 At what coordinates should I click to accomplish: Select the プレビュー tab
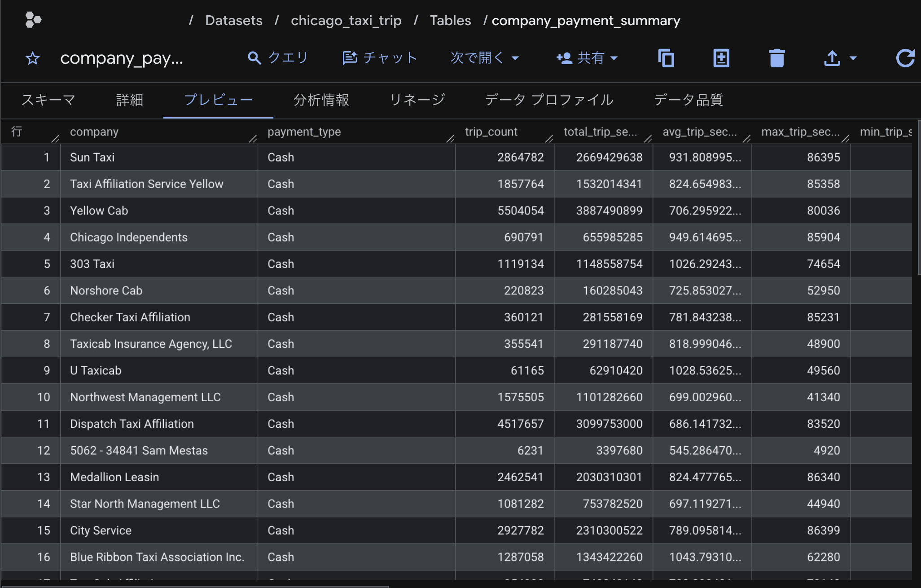pos(218,100)
